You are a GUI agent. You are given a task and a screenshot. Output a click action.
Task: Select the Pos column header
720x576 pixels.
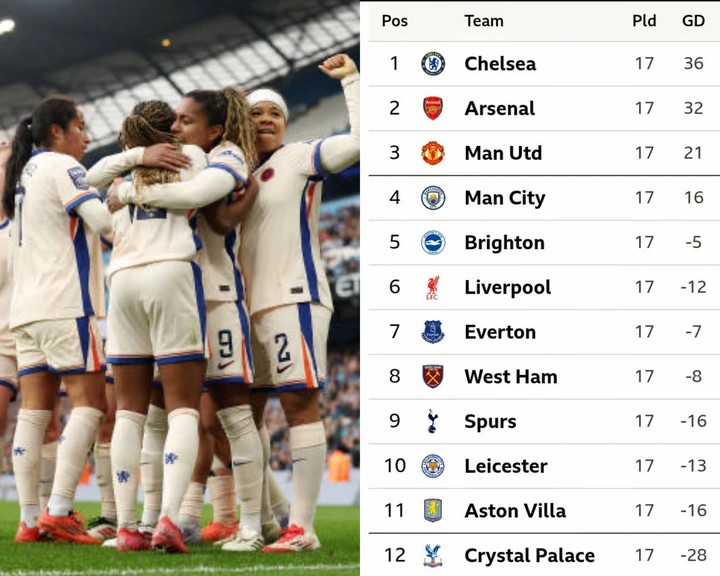(x=394, y=21)
